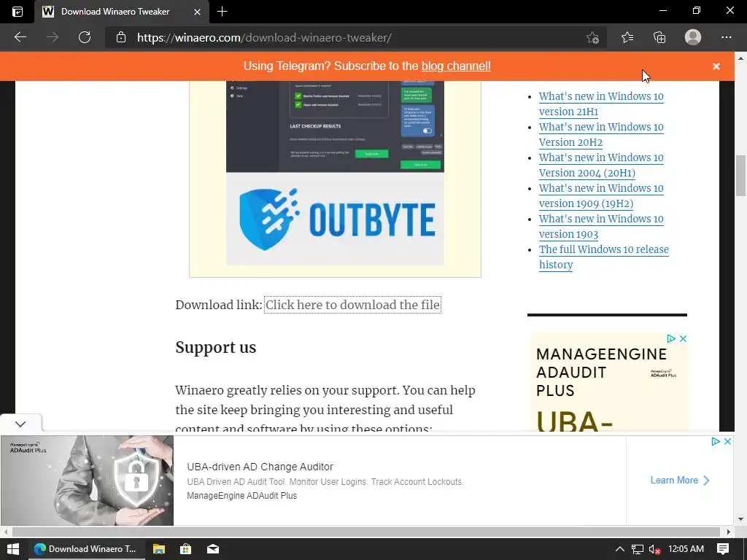Click the Outbyte advertisement image
Screen dimensions: 747x560
pyautogui.click(x=335, y=173)
